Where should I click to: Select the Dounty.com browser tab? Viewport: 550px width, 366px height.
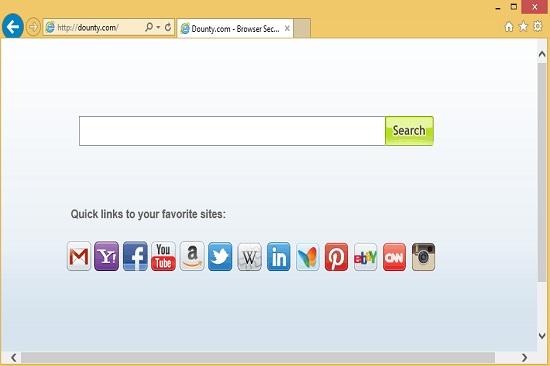(235, 28)
